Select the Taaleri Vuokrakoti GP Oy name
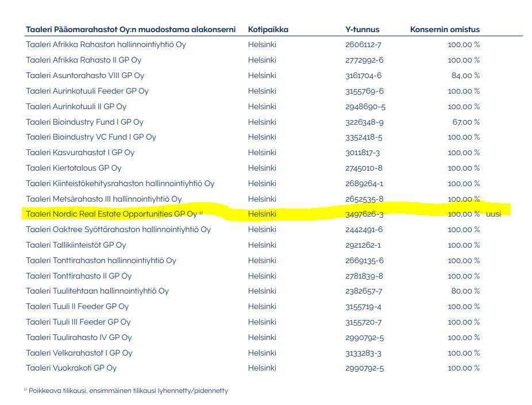532x405 pixels. [x=71, y=368]
